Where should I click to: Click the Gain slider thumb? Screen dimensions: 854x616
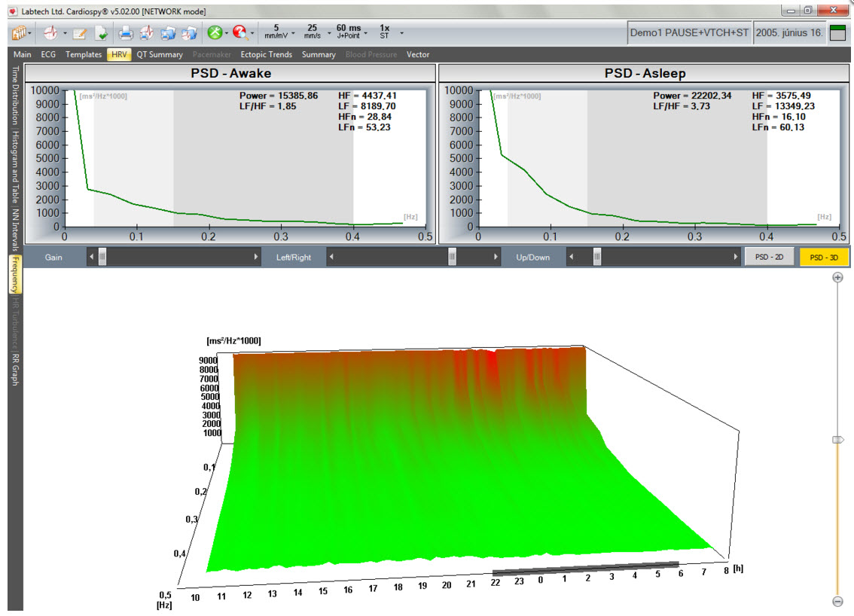click(102, 258)
